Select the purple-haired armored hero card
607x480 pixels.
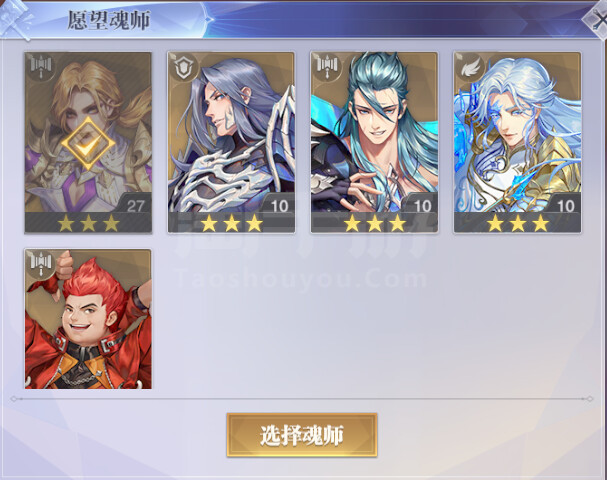231,142
